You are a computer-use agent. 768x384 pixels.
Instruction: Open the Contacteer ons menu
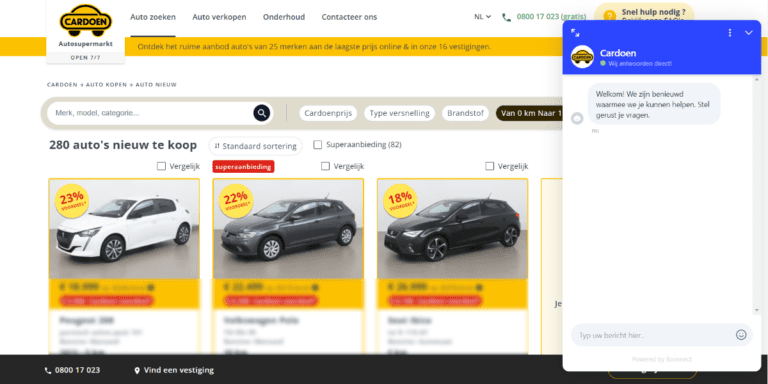349,17
